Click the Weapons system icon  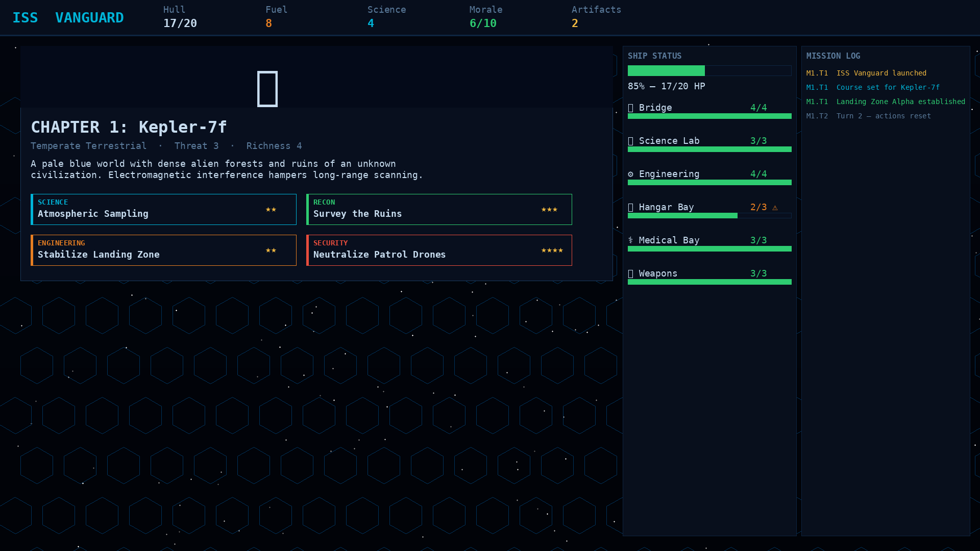pos(631,274)
